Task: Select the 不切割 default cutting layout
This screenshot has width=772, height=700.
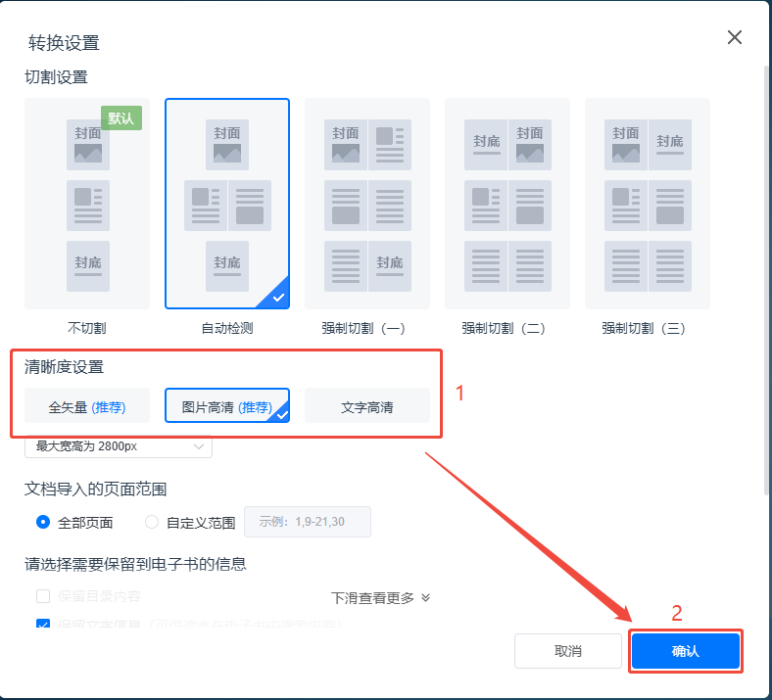Action: click(x=87, y=204)
